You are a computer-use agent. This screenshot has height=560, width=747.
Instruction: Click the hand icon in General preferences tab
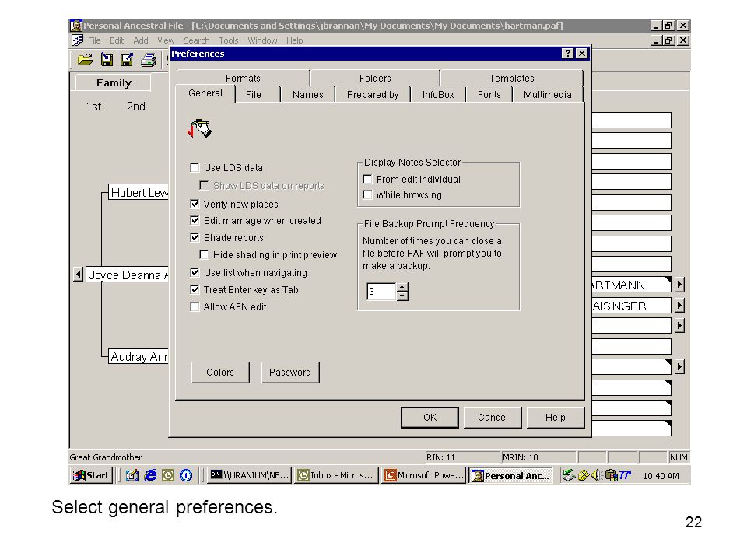(200, 128)
